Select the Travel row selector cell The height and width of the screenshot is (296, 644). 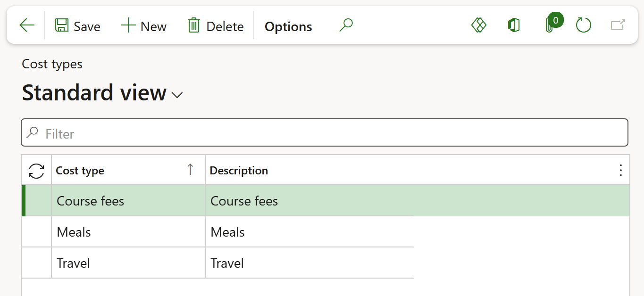36,263
